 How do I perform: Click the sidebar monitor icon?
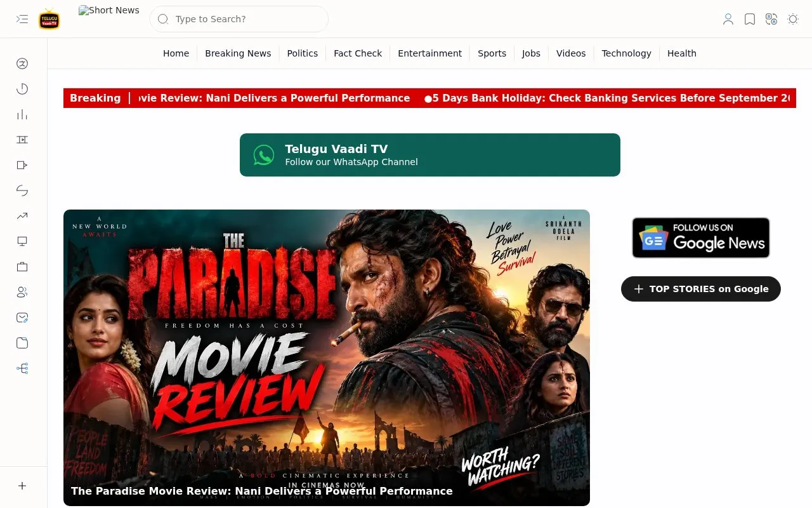coord(22,241)
